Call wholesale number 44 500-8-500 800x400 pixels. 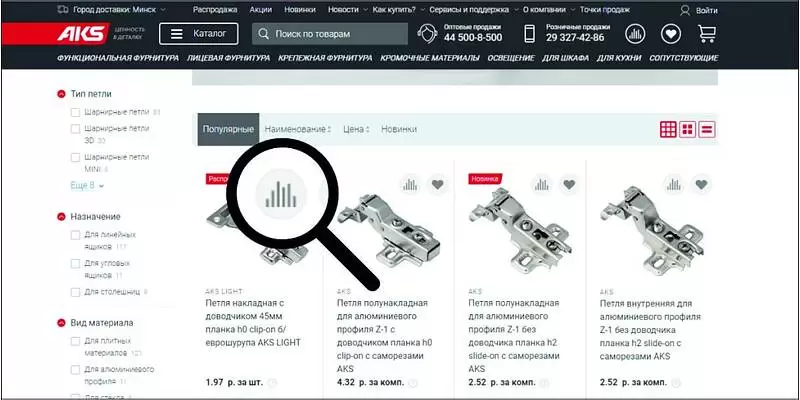472,38
